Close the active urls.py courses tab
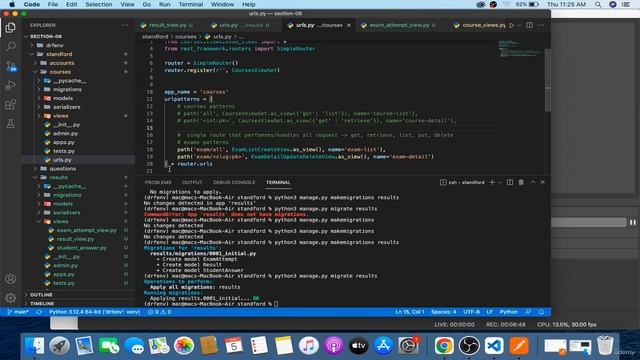640x360 pixels. 349,25
